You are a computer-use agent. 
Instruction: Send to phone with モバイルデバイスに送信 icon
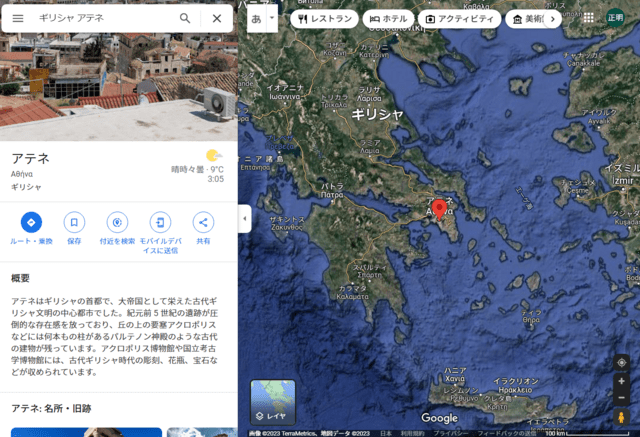pyautogui.click(x=160, y=222)
